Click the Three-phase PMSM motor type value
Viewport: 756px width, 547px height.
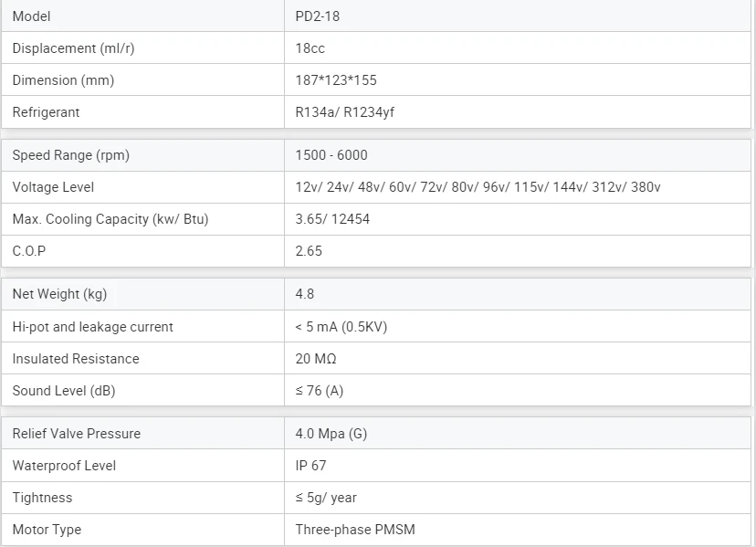coord(355,530)
